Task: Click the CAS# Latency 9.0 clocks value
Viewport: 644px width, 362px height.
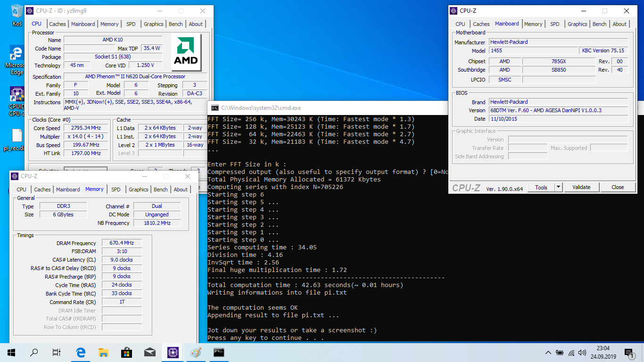Action: click(x=122, y=260)
